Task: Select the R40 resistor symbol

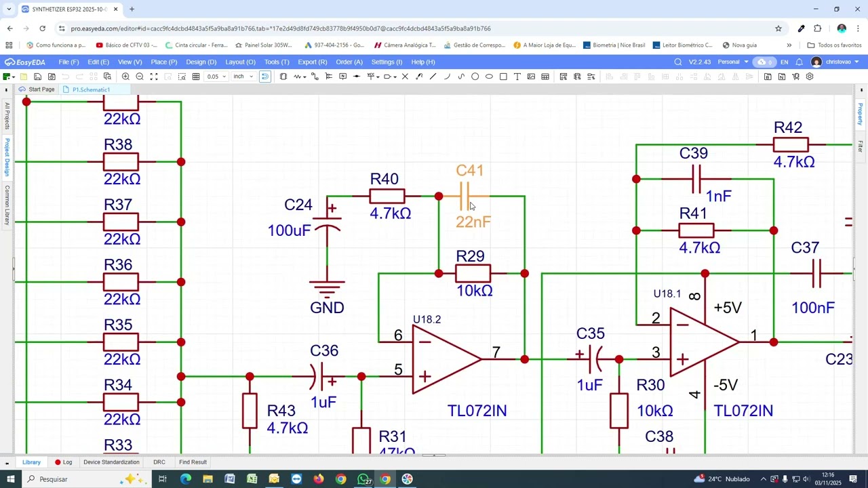Action: 387,197
